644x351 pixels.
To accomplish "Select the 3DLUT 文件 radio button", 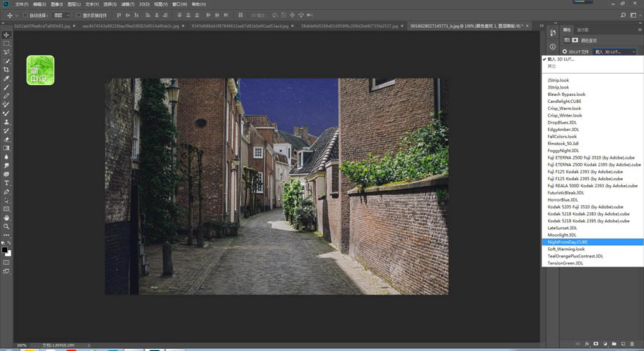I will tap(565, 51).
